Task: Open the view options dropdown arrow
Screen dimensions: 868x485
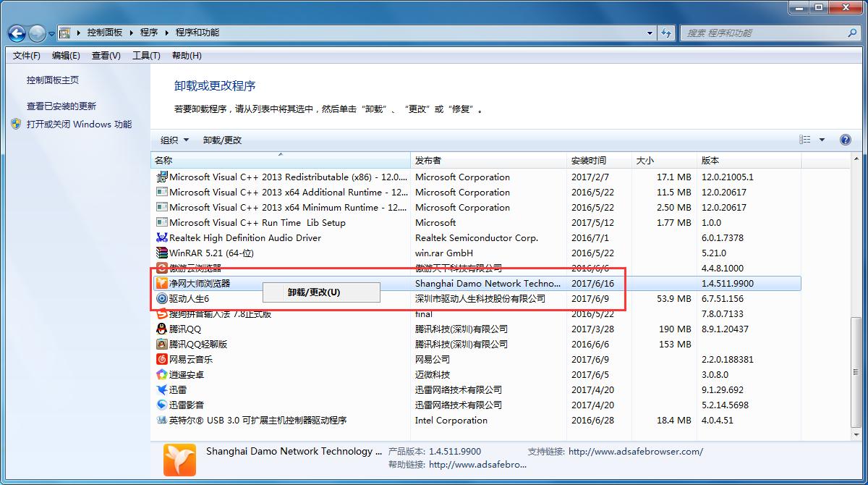Action: coord(822,140)
